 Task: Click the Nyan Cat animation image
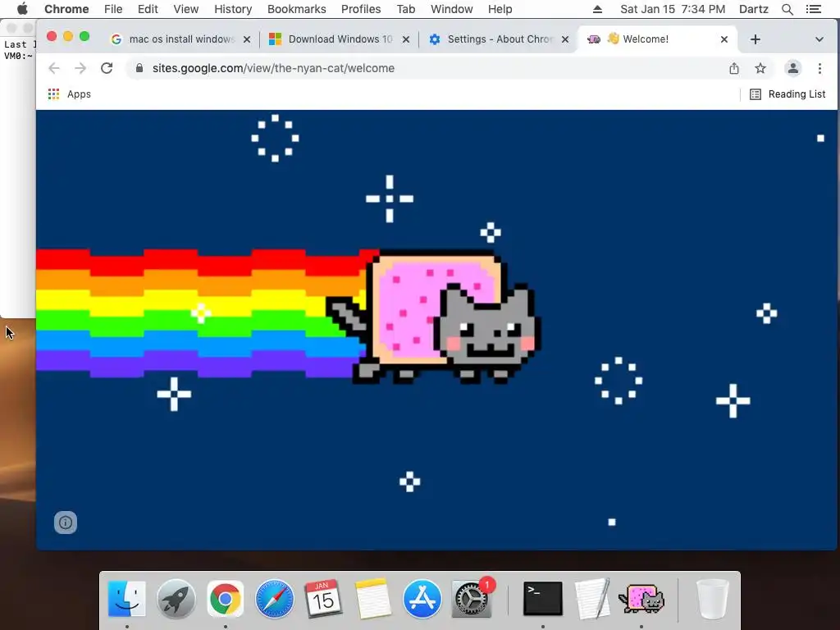436,330
